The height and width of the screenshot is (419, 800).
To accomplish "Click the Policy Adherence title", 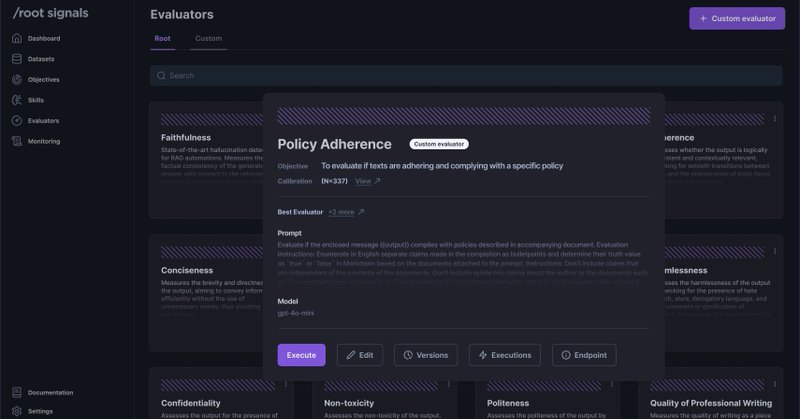I will (335, 144).
